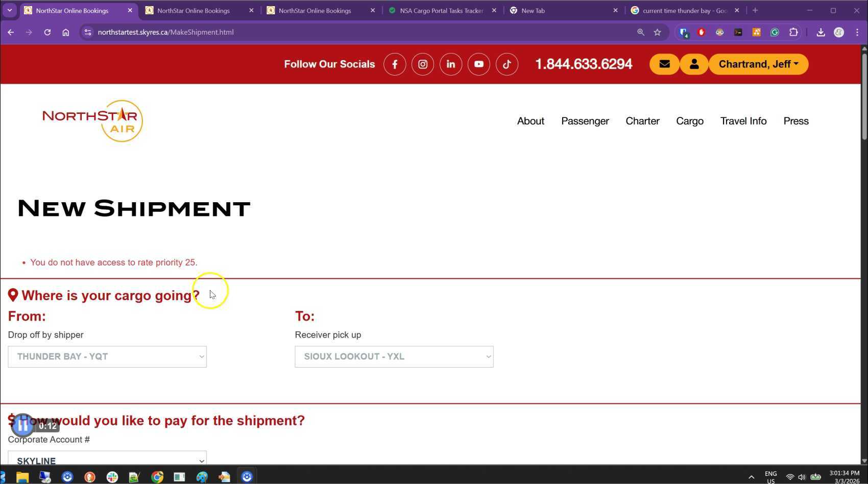This screenshot has width=868, height=484.
Task: Open the Corporate Account dropdown (Skyline)
Action: 107,458
